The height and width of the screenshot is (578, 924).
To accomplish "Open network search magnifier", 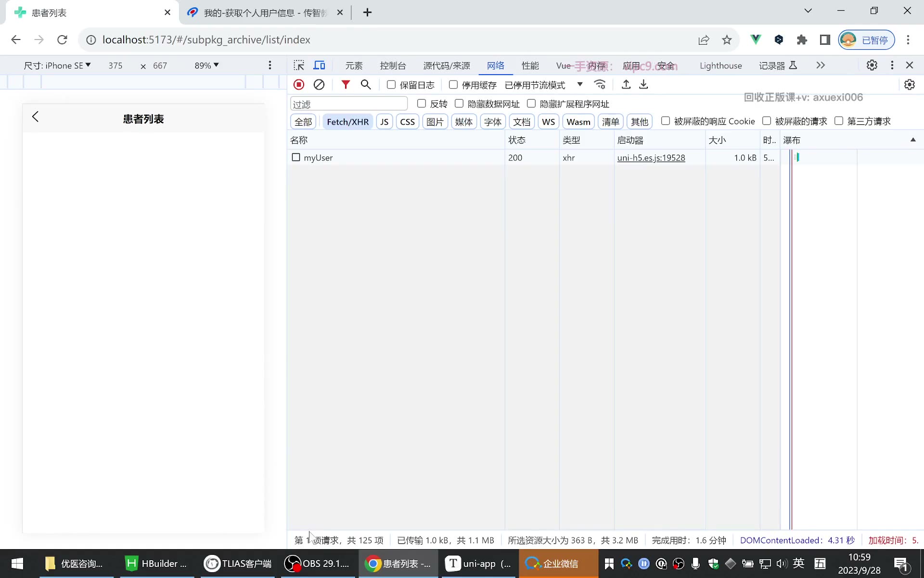I will point(366,85).
